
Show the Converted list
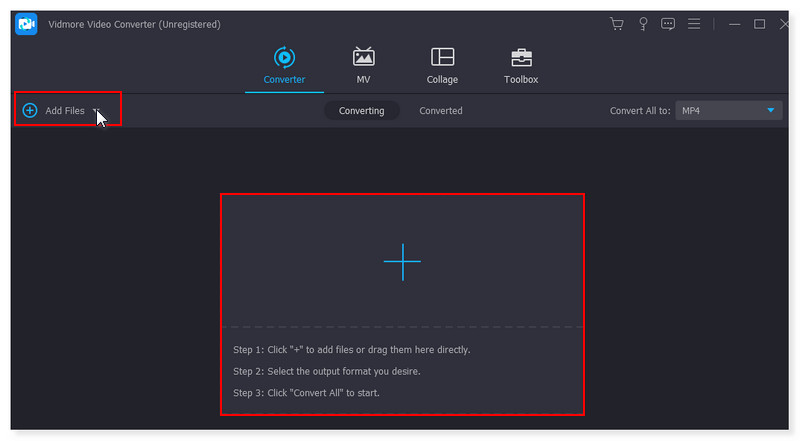[x=441, y=111]
